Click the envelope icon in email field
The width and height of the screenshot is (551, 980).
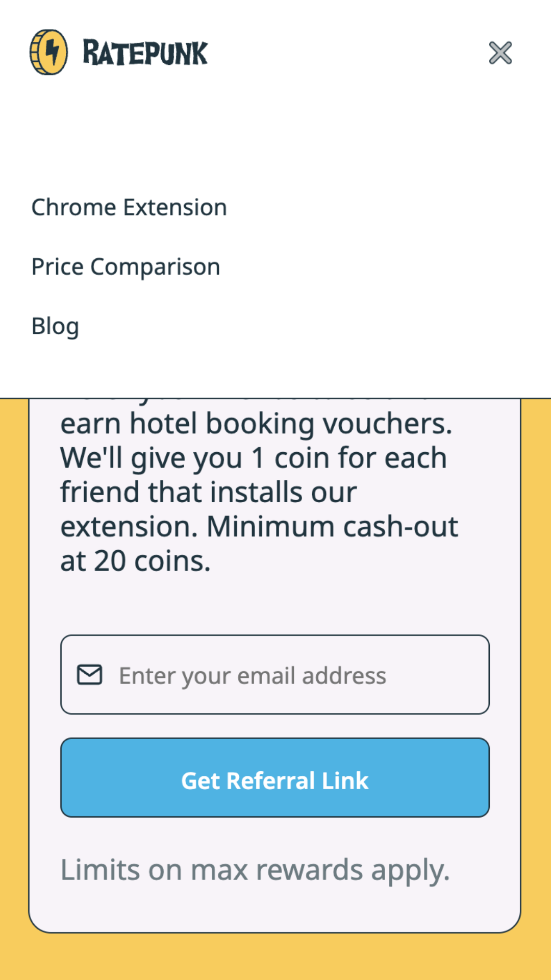point(89,675)
